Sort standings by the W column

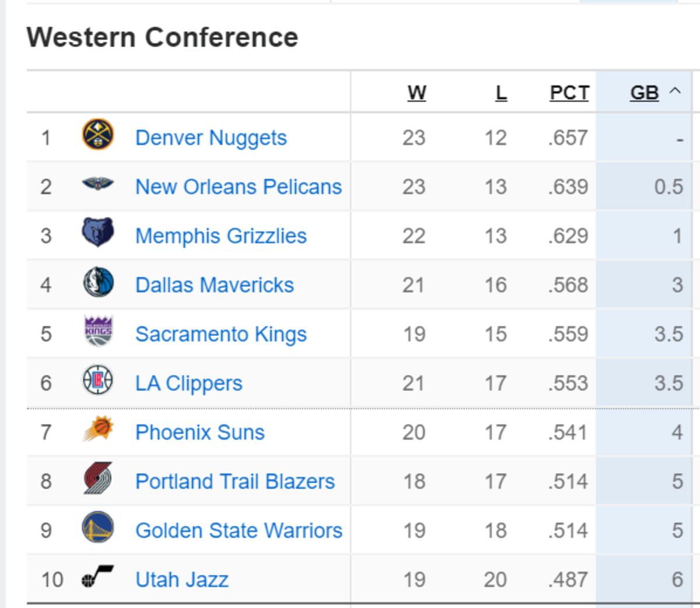[x=416, y=93]
